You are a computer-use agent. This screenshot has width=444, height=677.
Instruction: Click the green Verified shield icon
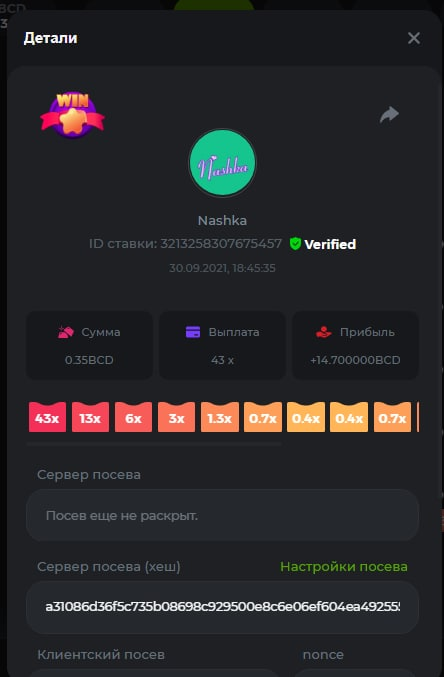[x=295, y=244]
